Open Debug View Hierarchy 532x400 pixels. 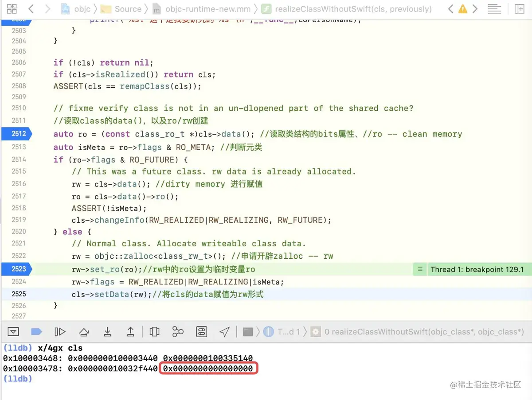tap(154, 331)
